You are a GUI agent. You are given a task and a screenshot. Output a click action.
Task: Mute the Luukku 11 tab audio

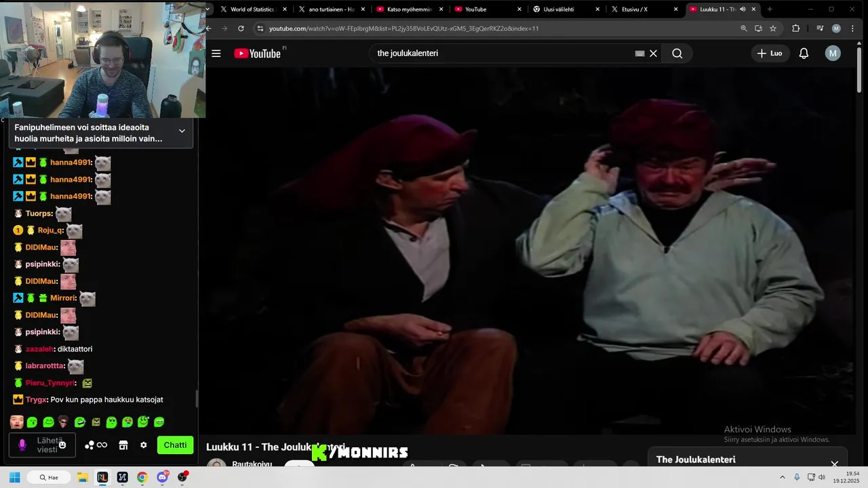point(743,9)
